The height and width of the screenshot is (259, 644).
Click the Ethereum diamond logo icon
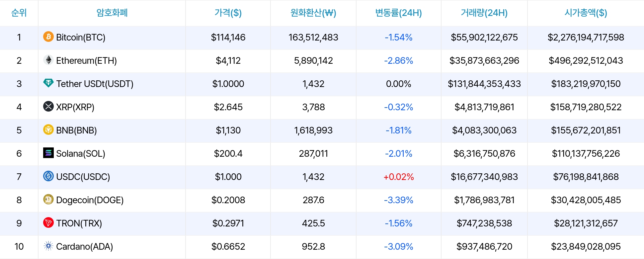pos(48,60)
